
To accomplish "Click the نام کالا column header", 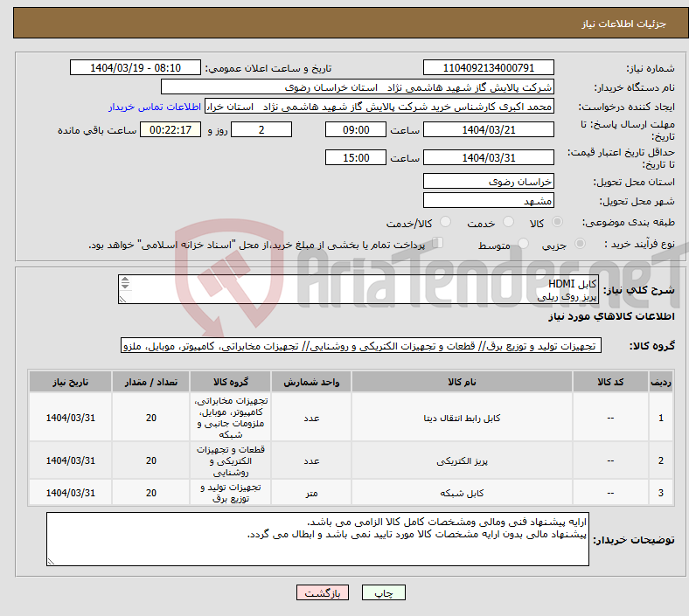I will 462,382.
